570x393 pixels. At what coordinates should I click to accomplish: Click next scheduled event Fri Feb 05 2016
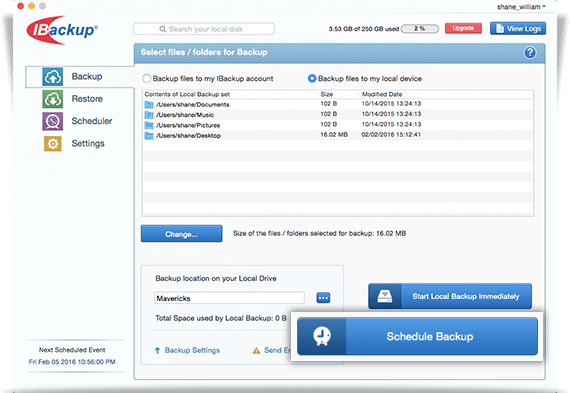[x=72, y=362]
